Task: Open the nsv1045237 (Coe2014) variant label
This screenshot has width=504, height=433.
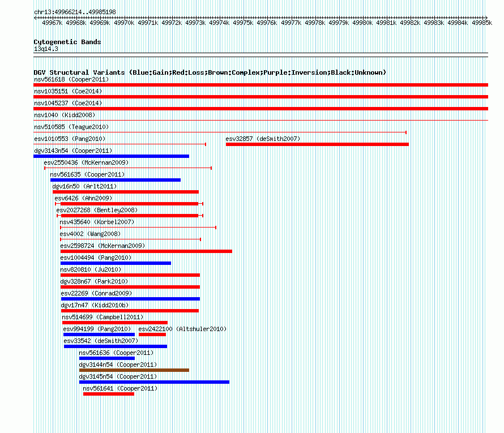Action: point(68,103)
